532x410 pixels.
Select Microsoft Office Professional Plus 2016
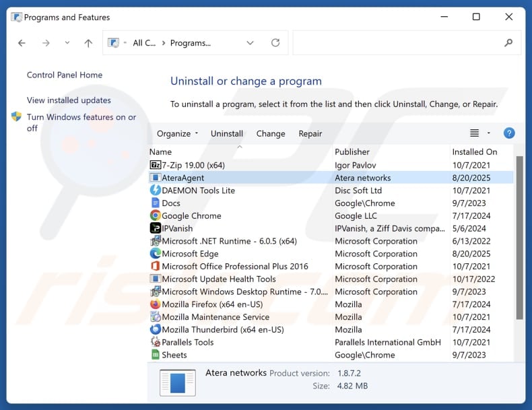pos(331,266)
